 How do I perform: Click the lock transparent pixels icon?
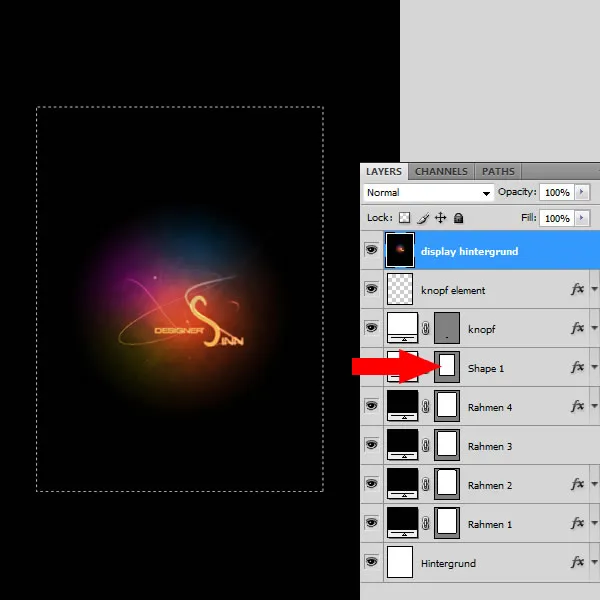(405, 218)
